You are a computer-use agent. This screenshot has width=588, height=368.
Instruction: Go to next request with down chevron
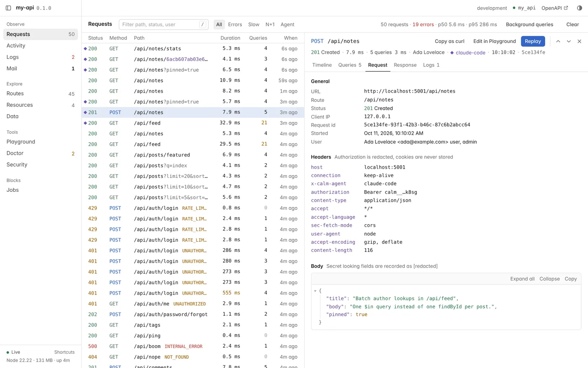(569, 41)
